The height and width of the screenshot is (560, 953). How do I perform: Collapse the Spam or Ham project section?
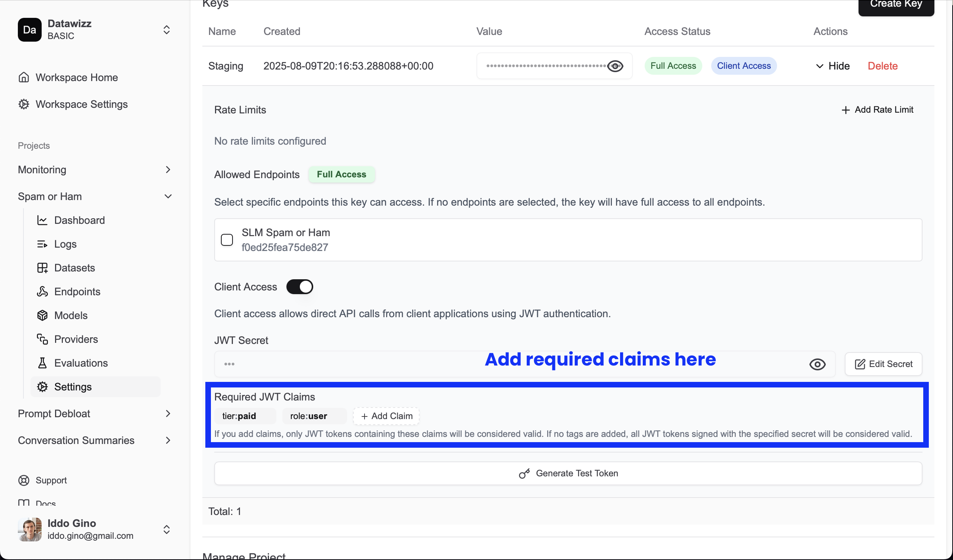pyautogui.click(x=168, y=196)
